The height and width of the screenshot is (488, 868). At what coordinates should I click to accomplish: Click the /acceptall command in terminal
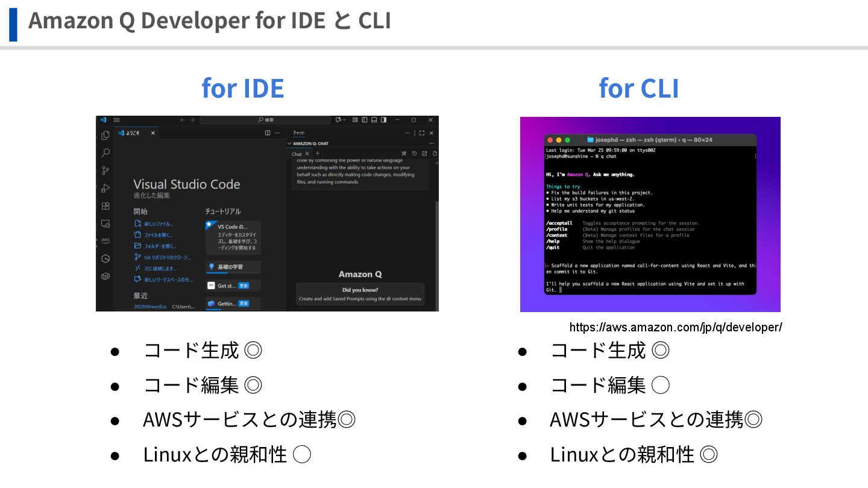click(559, 223)
